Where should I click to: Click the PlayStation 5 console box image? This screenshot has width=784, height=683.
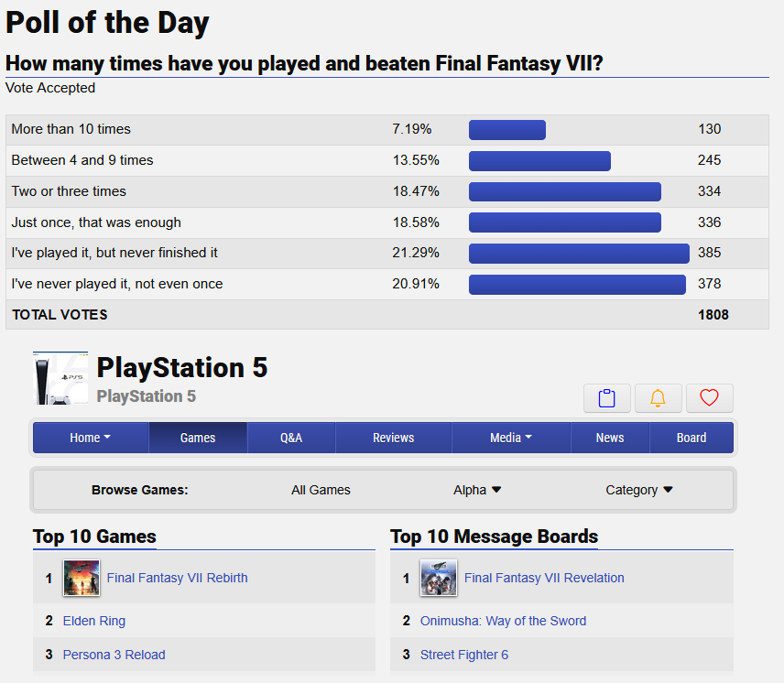60,378
